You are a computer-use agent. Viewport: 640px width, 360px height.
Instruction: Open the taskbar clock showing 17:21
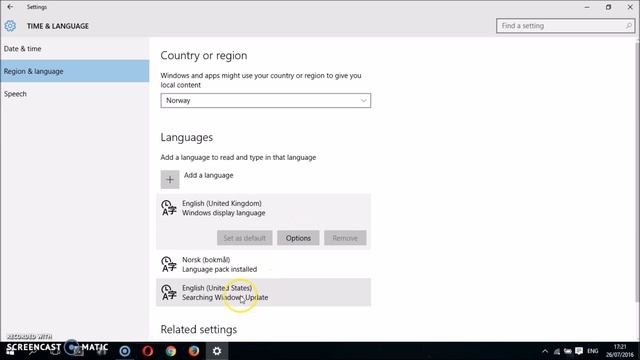(620, 351)
